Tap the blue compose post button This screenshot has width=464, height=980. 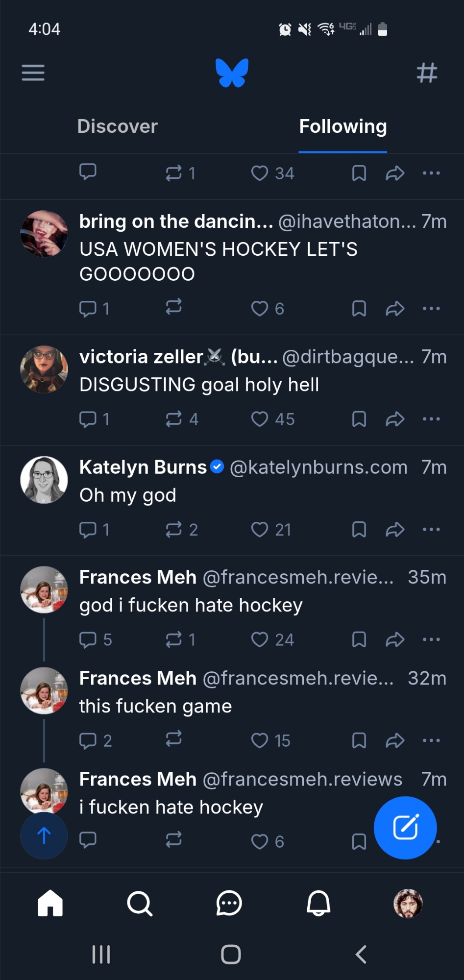point(405,828)
